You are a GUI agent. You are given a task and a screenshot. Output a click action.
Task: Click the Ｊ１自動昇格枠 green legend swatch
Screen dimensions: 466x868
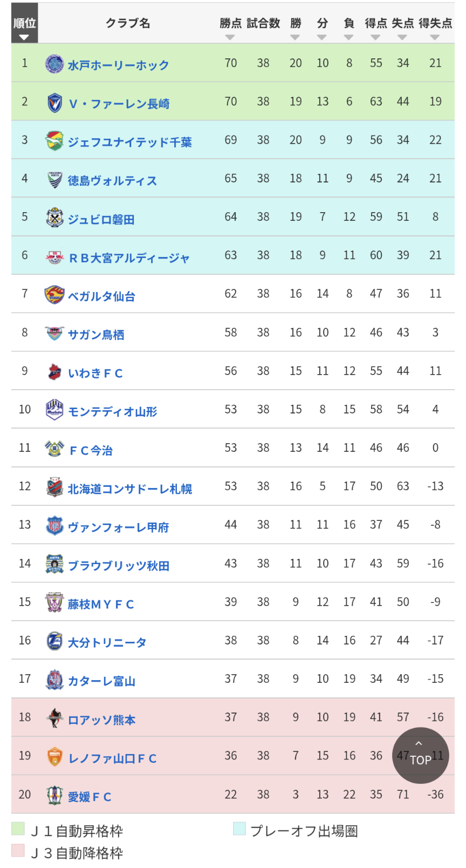pyautogui.click(x=18, y=829)
